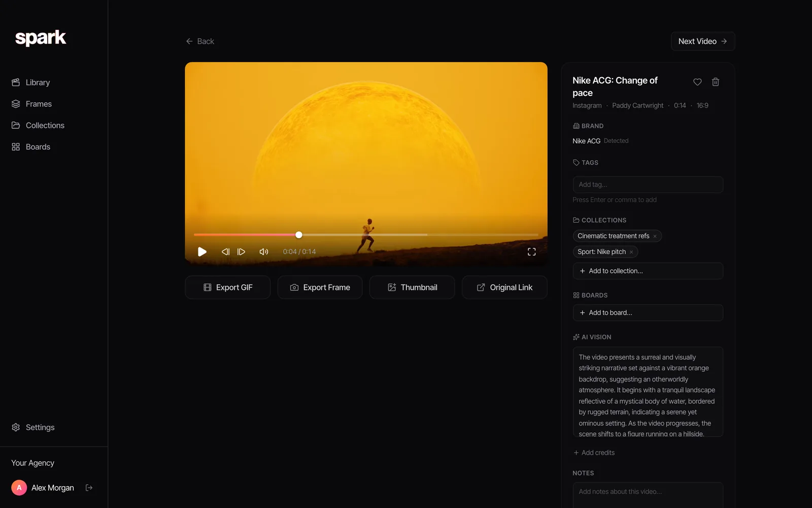The image size is (812, 508).
Task: Click the Alex Morgan avatar
Action: click(19, 488)
